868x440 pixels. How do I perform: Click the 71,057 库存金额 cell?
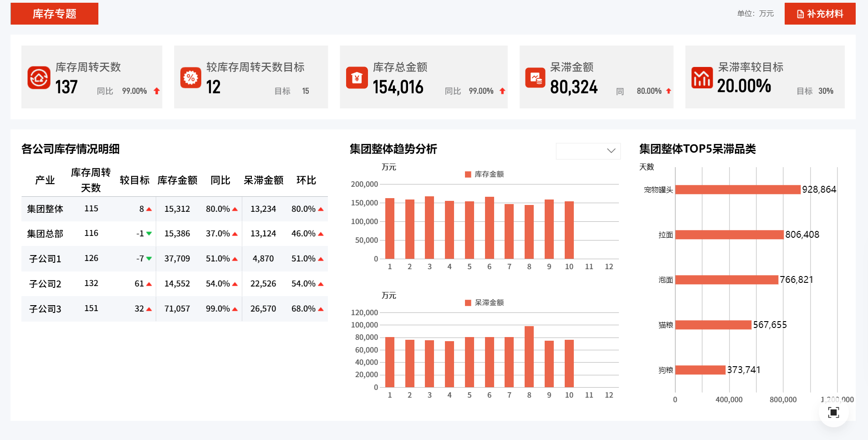pos(177,309)
